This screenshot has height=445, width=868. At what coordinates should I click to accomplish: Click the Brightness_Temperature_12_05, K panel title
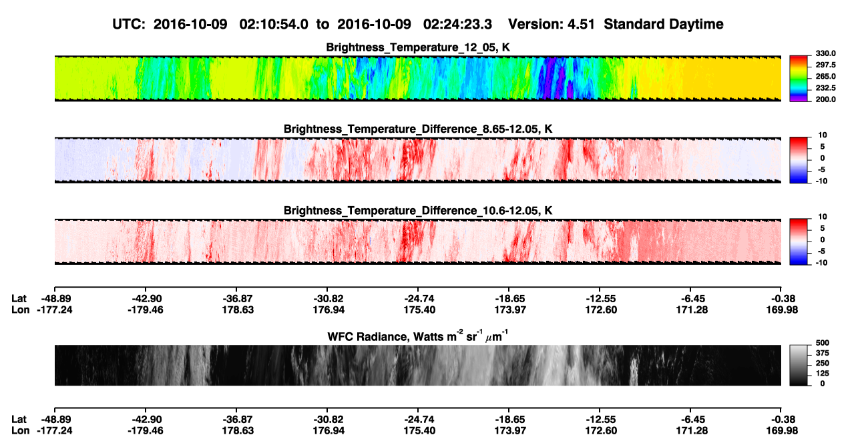pos(418,47)
